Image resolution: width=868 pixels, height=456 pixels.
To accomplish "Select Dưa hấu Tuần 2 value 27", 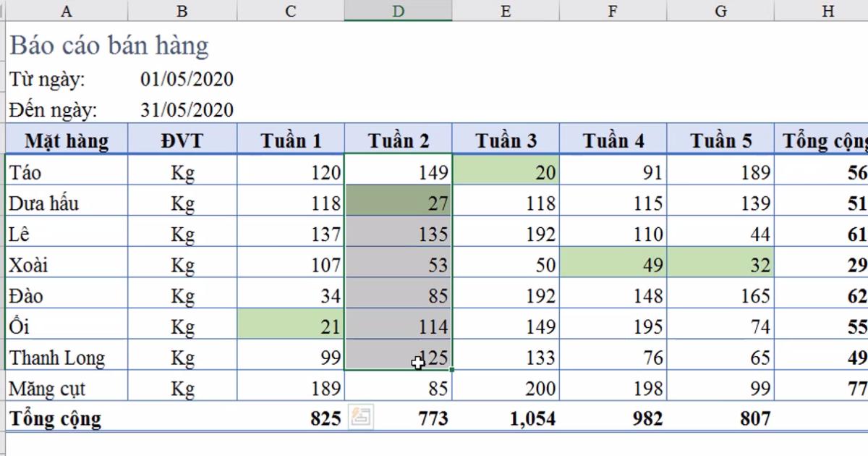I will click(x=399, y=201).
